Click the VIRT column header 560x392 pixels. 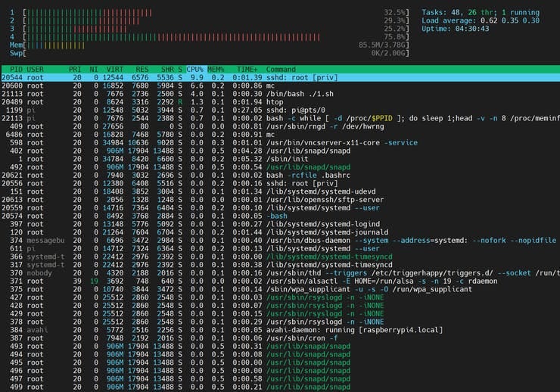point(114,70)
